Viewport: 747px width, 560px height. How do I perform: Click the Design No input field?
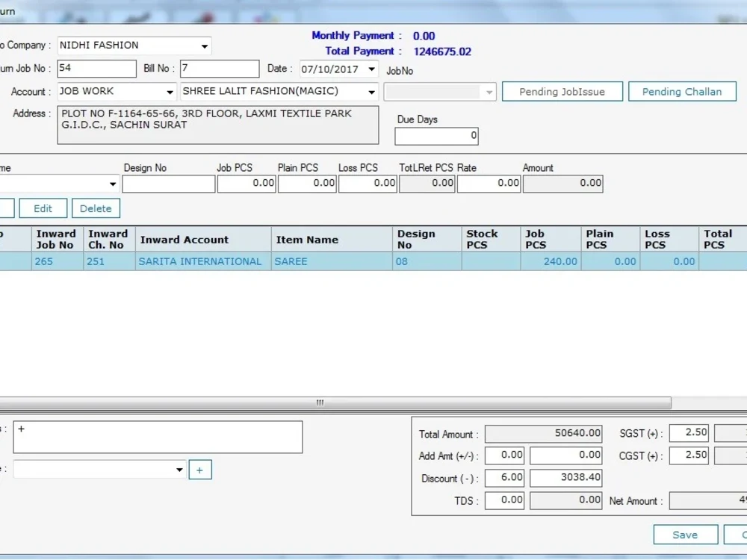point(169,184)
